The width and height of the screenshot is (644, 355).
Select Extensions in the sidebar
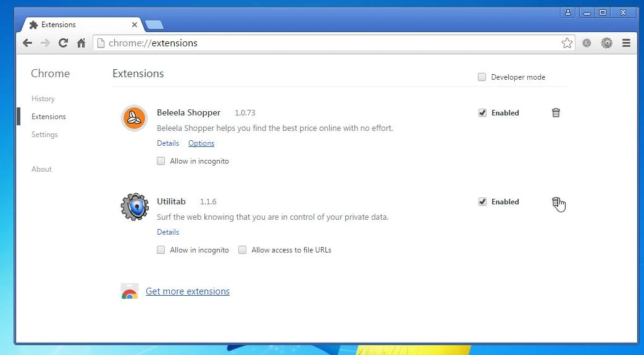(48, 117)
